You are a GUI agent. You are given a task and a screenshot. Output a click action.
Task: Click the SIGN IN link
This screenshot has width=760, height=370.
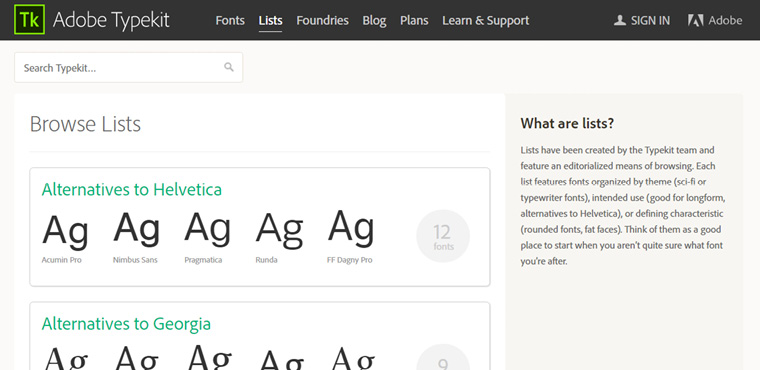tap(650, 20)
